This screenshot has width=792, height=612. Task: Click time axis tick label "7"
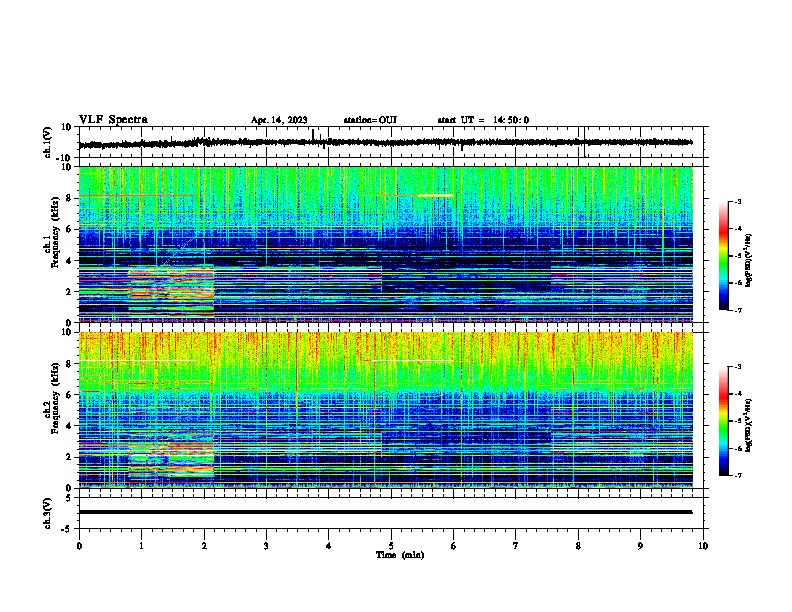(x=516, y=546)
